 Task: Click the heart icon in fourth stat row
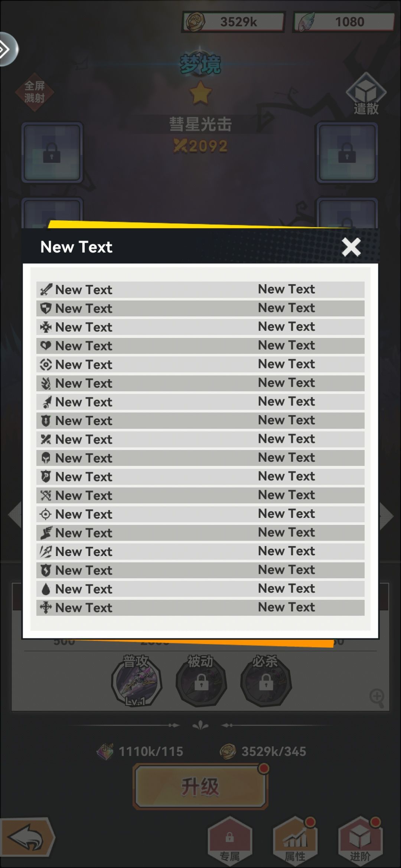46,346
